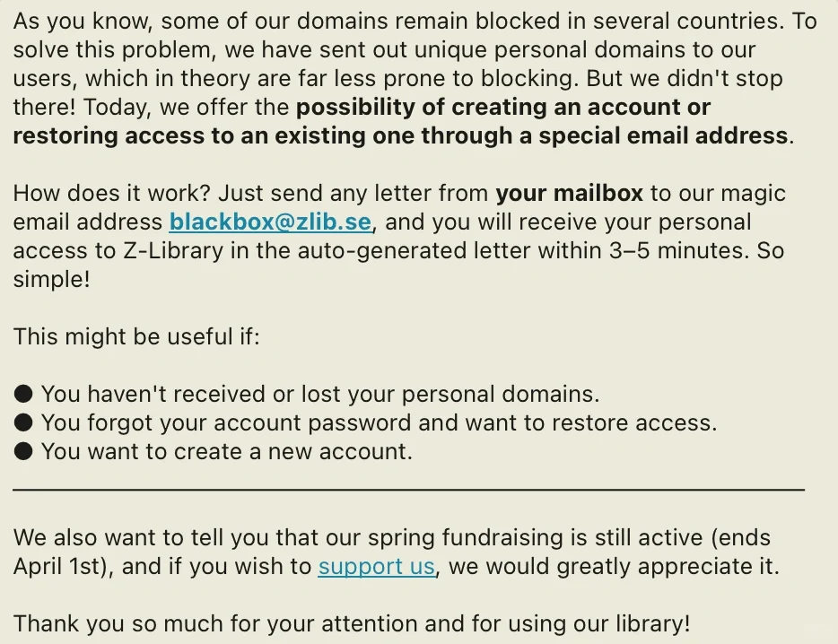Follow the "support us" hyperlink

tap(376, 567)
